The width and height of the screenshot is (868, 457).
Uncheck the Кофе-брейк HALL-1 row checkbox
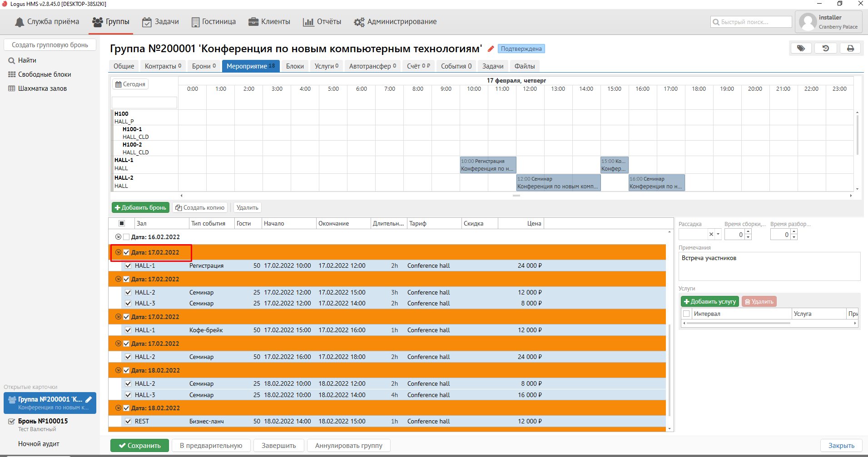click(x=128, y=330)
